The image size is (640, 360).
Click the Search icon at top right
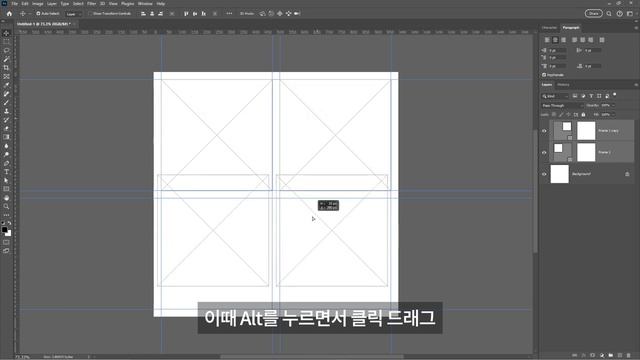click(x=609, y=13)
